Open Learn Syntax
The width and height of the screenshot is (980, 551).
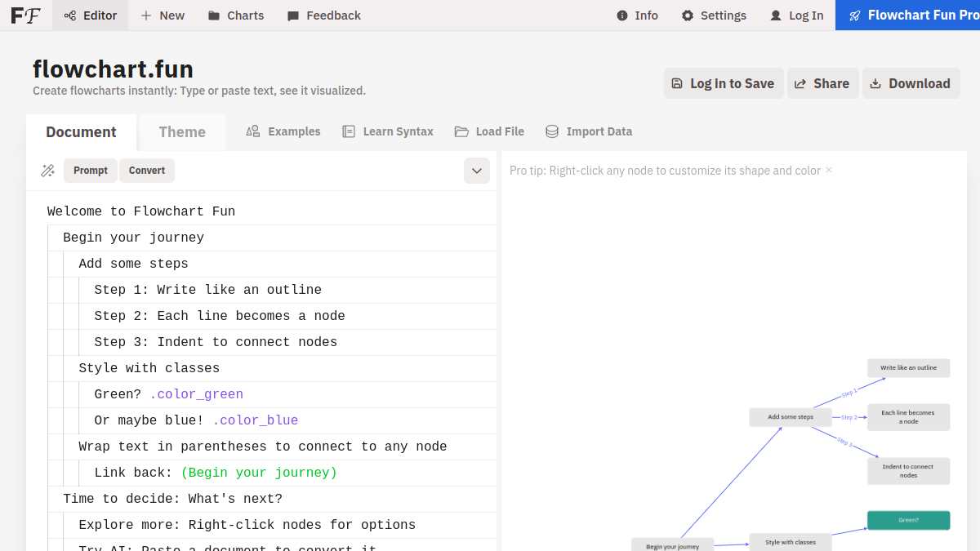click(x=388, y=131)
